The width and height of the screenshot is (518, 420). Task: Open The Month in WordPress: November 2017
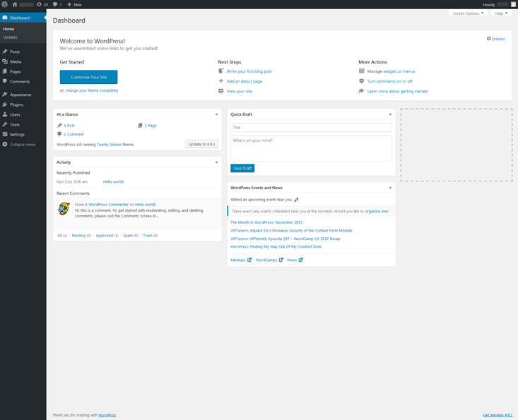tap(266, 222)
